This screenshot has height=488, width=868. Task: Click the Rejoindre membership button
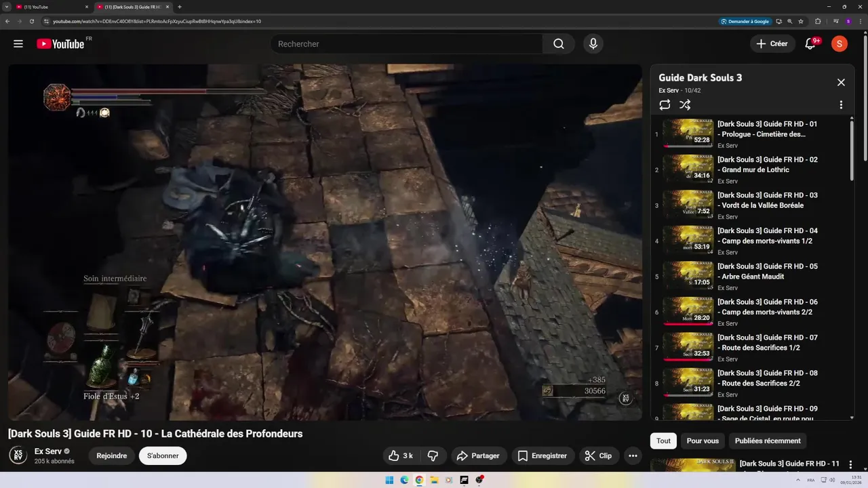click(112, 456)
